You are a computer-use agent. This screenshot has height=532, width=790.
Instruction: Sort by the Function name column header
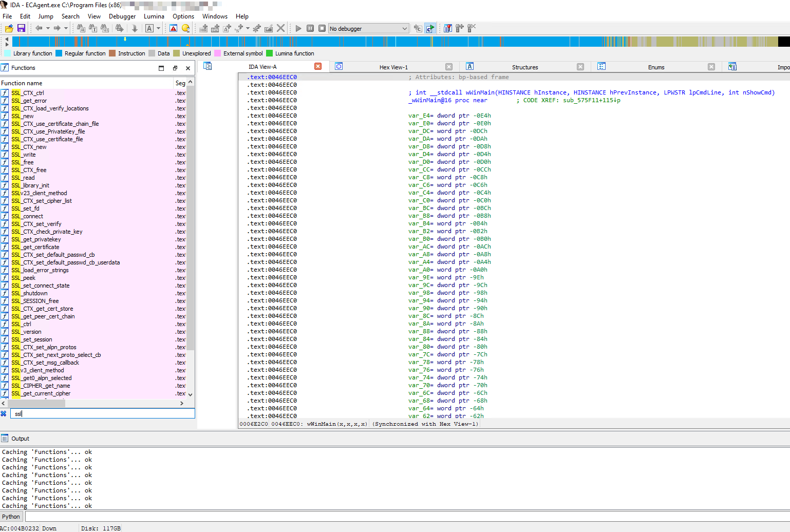point(86,83)
